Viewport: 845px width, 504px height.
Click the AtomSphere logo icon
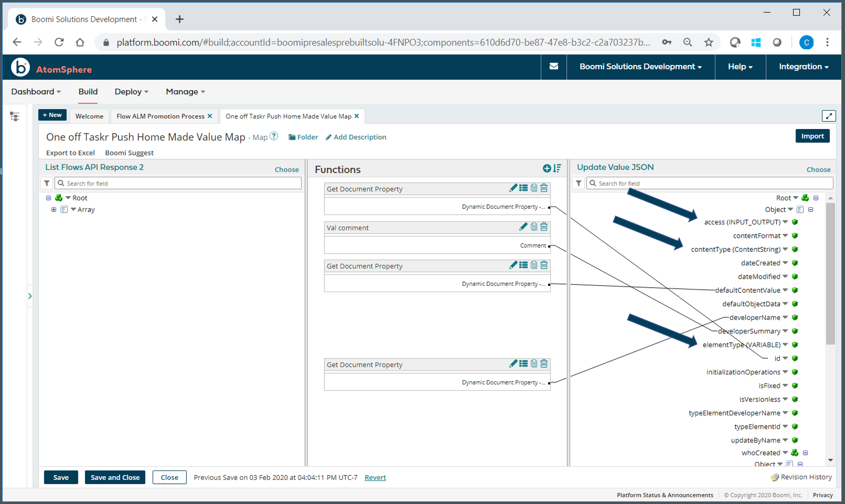(x=20, y=68)
